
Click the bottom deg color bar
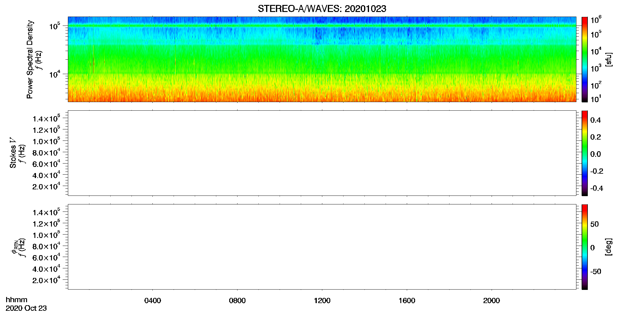pos(584,247)
